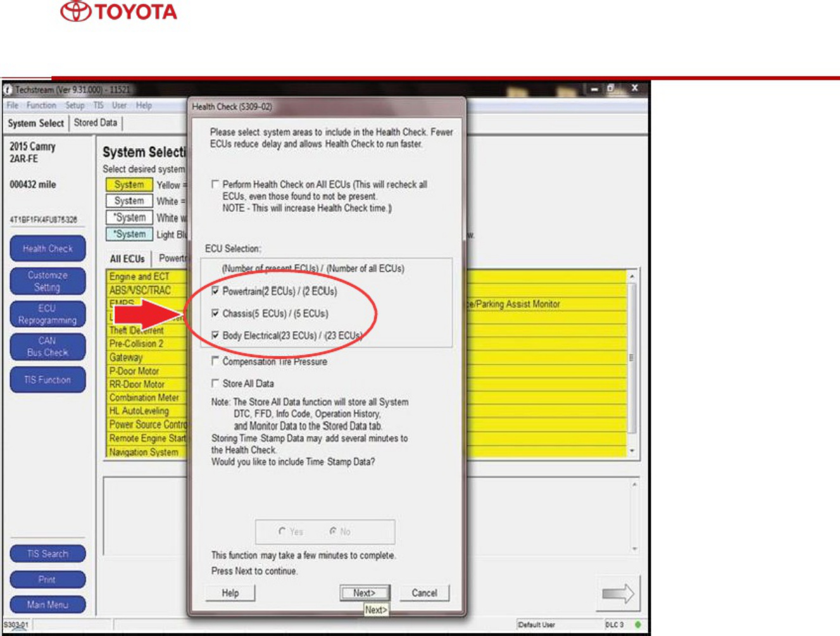
Task: Open the Help menu
Action: [x=144, y=106]
